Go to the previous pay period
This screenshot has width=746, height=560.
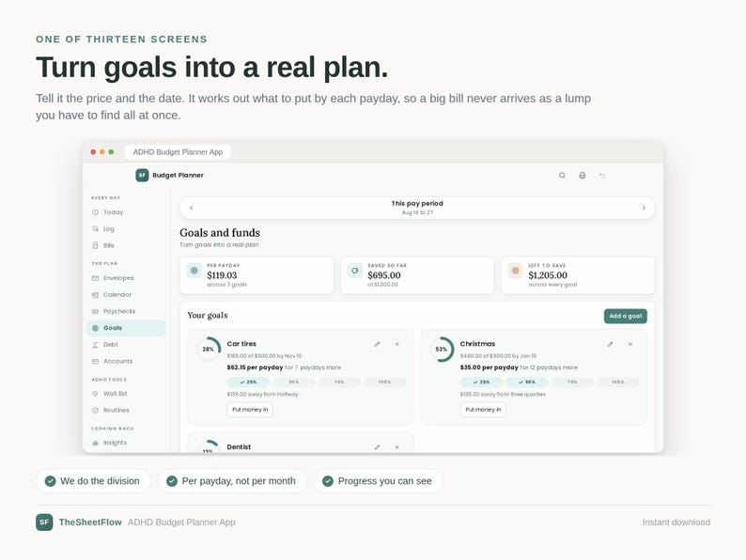[x=192, y=208]
